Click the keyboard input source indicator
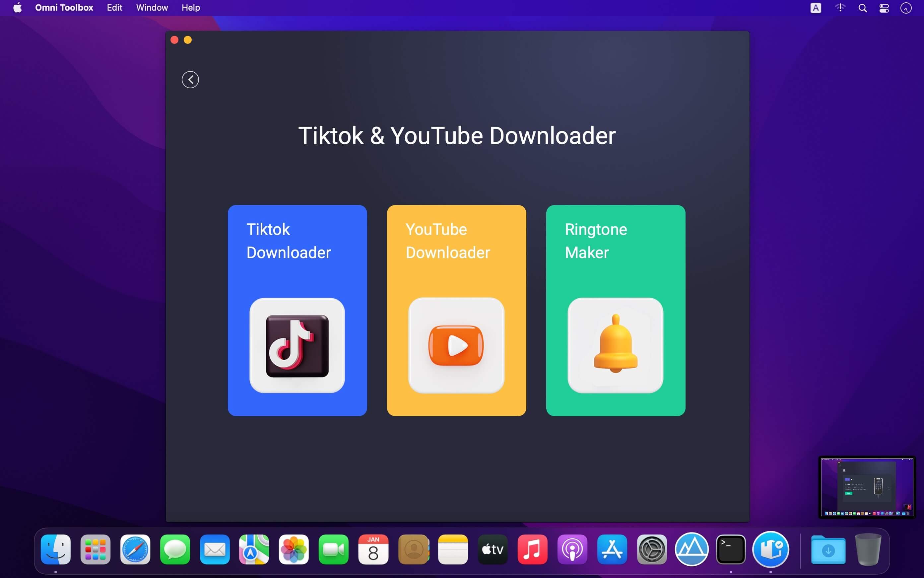924x578 pixels. [x=816, y=7]
